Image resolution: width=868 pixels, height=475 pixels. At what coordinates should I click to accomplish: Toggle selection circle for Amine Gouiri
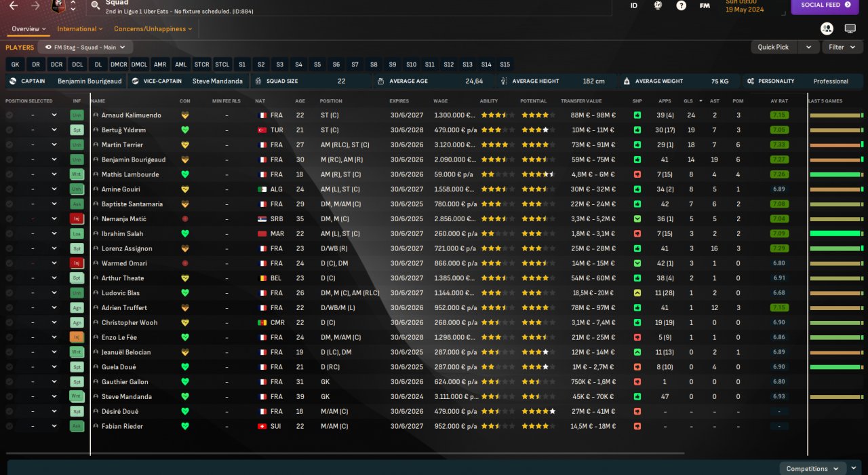point(9,189)
